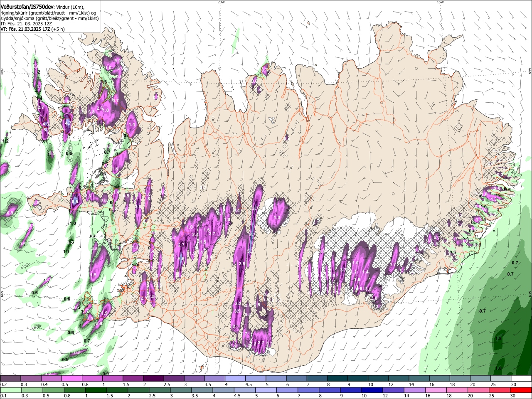The image size is (532, 399).
Task: Click the "20" label in the rain legend
Action: coord(470,396)
